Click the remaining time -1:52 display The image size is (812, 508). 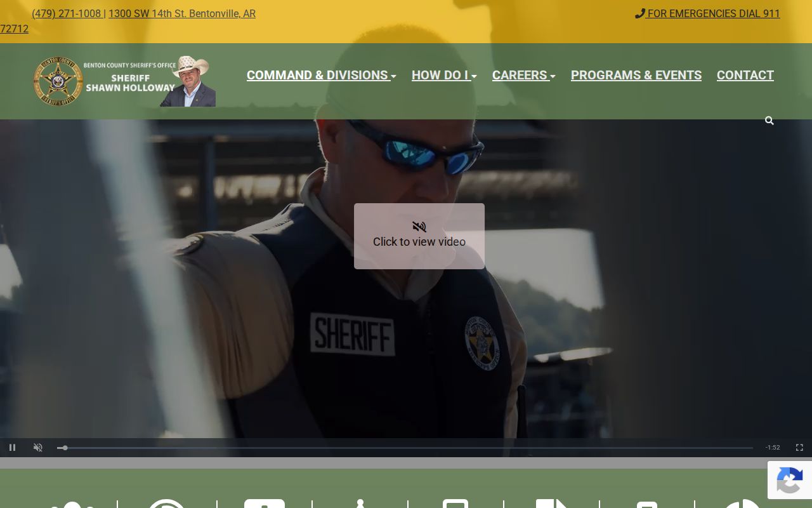click(x=773, y=448)
